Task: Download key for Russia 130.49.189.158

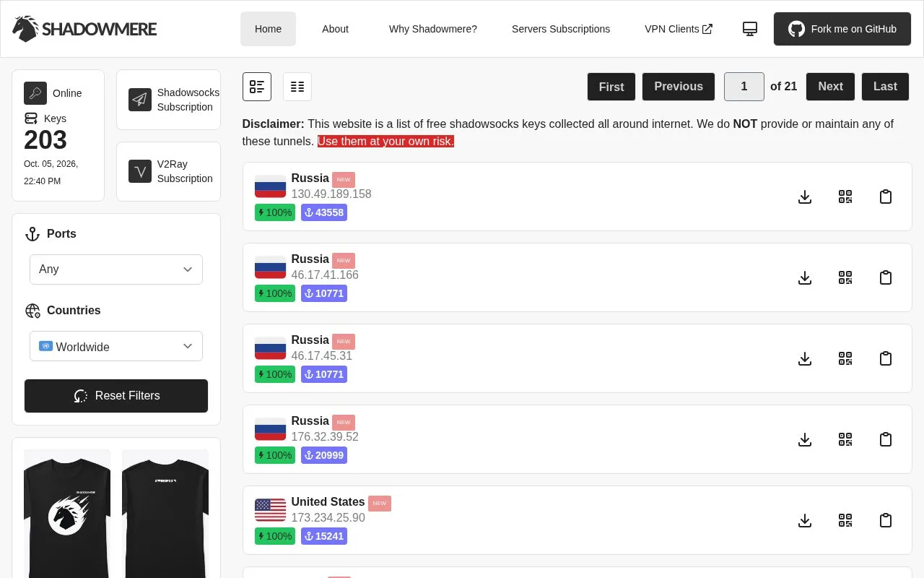Action: click(805, 197)
